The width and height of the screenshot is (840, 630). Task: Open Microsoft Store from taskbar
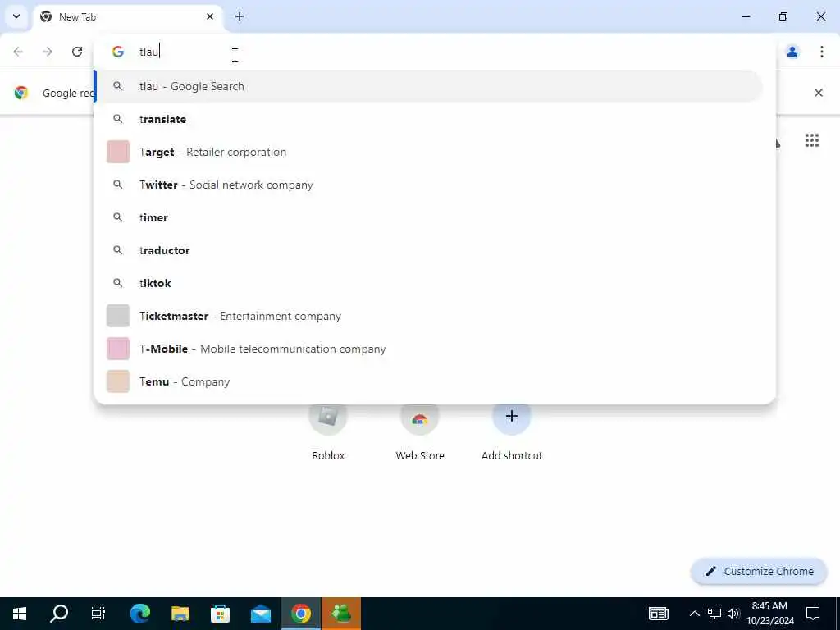click(220, 614)
